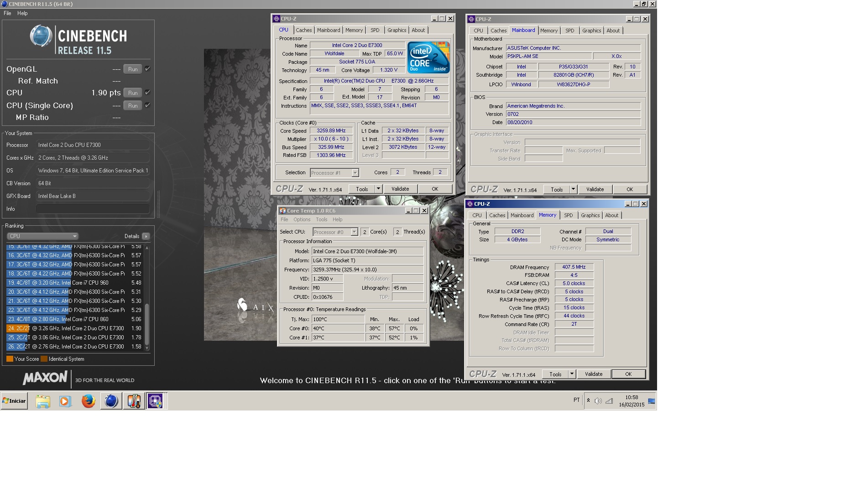Viewport: 851px width, 504px height.
Task: Open the Ranking CPU dropdown
Action: pyautogui.click(x=43, y=236)
